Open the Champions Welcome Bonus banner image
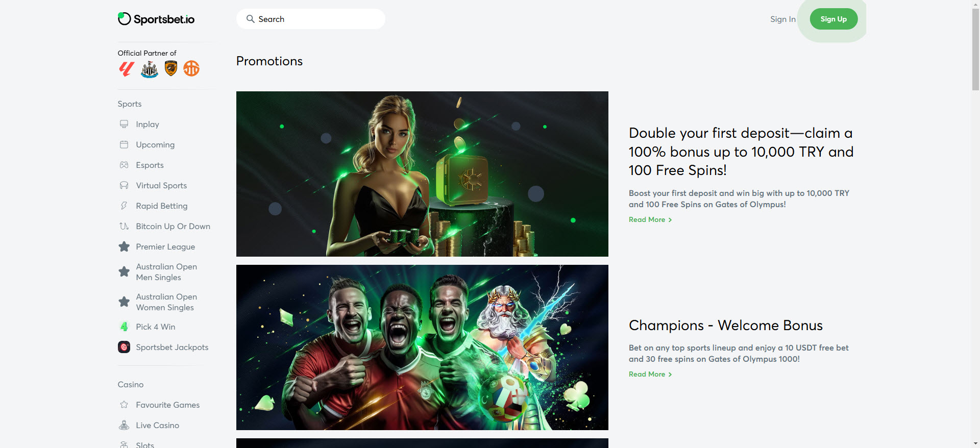This screenshot has height=448, width=980. 422,347
